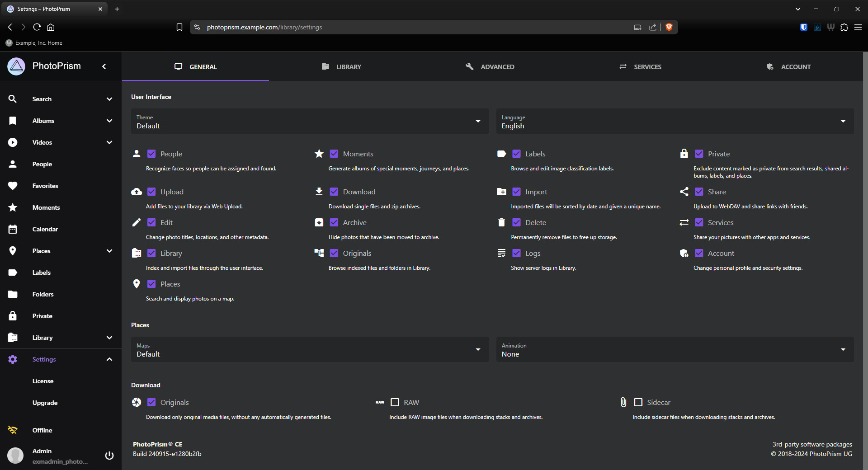Viewport: 868px width, 470px height.
Task: Click the PhotoPrism logo icon
Action: 16,66
